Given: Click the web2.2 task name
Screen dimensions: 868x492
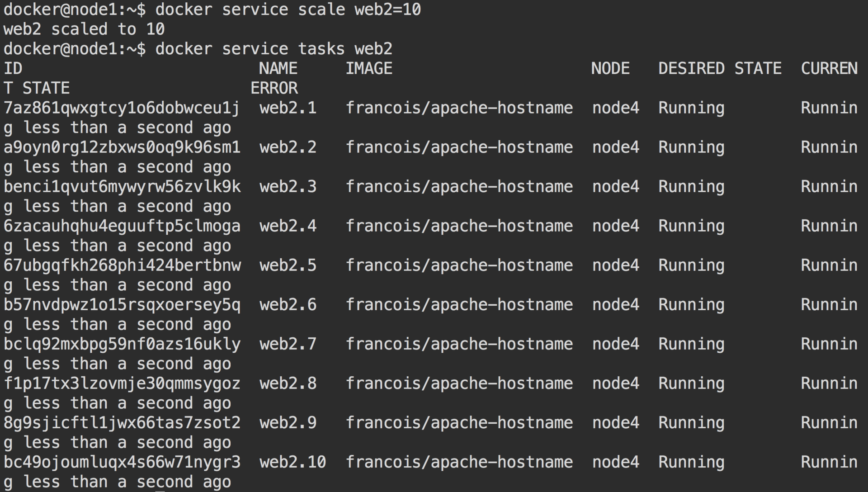Looking at the screenshot, I should pyautogui.click(x=288, y=147).
